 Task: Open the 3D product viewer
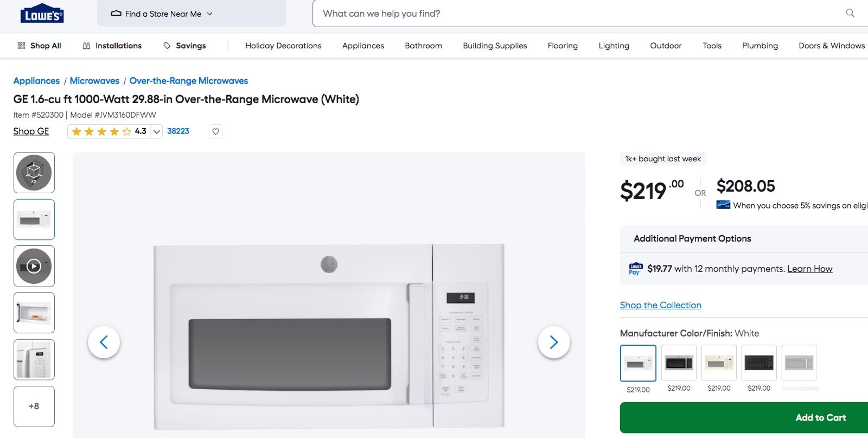(x=34, y=172)
